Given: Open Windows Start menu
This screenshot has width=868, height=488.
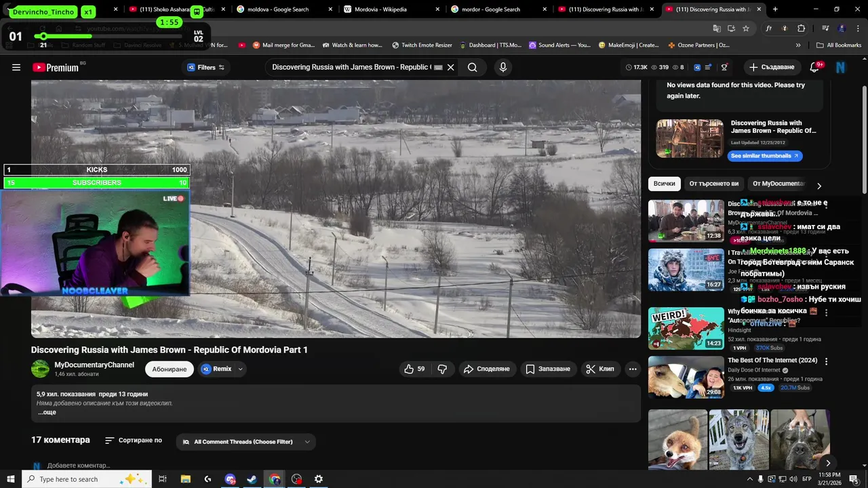Looking at the screenshot, I should (11, 479).
